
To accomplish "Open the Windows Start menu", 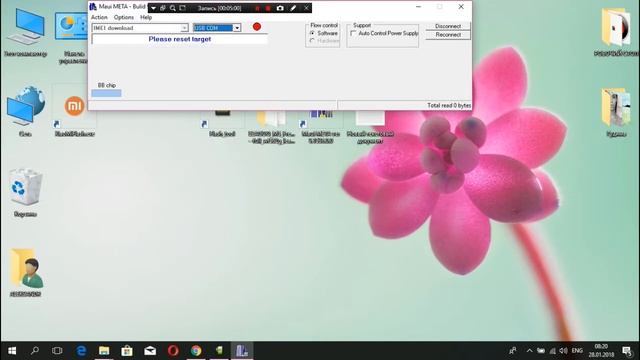I will [12, 351].
